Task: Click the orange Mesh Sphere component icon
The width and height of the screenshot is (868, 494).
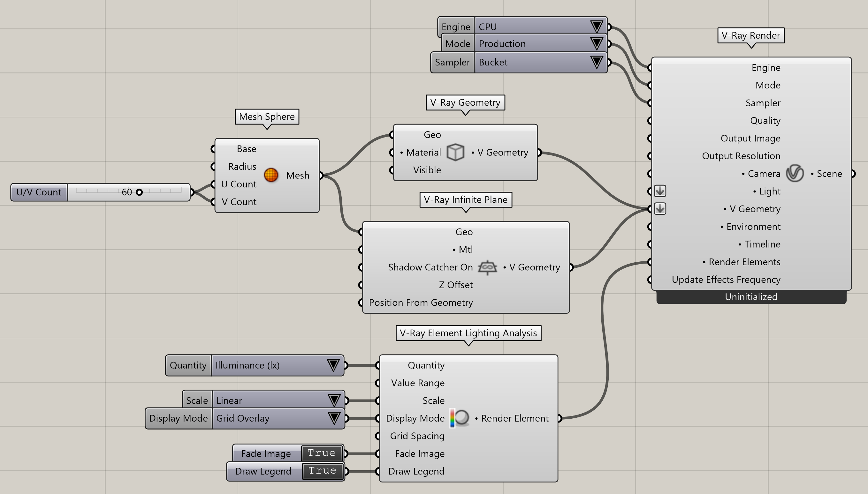Action: [271, 175]
